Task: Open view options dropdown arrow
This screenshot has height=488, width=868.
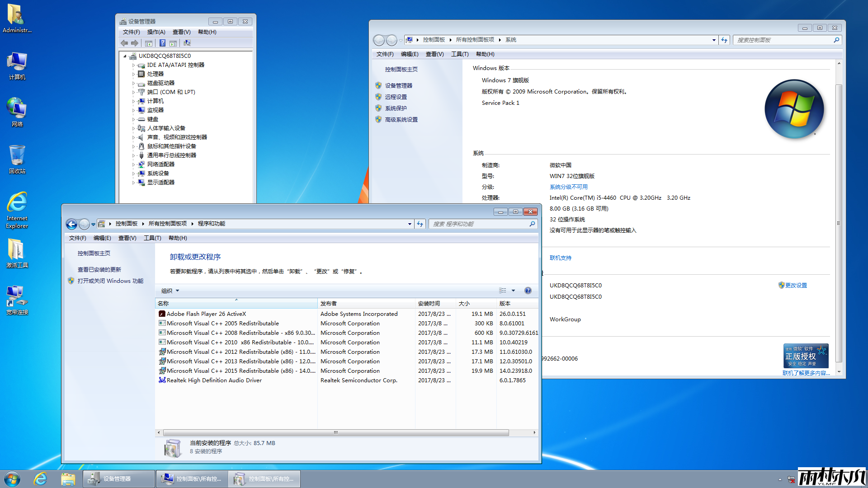Action: 513,291
